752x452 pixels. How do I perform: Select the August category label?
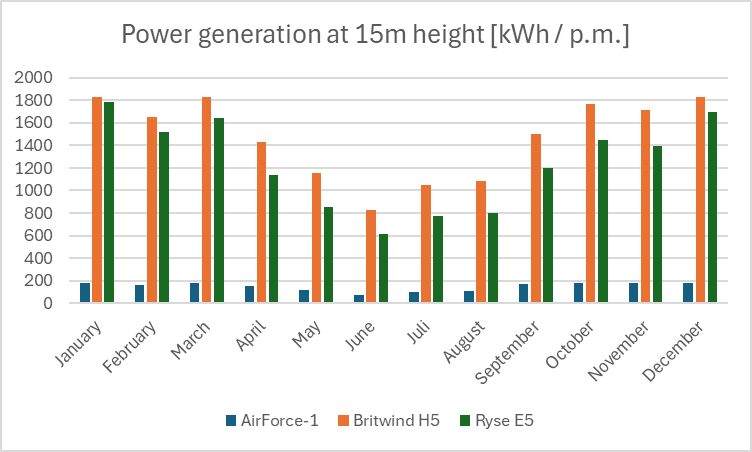coord(466,338)
